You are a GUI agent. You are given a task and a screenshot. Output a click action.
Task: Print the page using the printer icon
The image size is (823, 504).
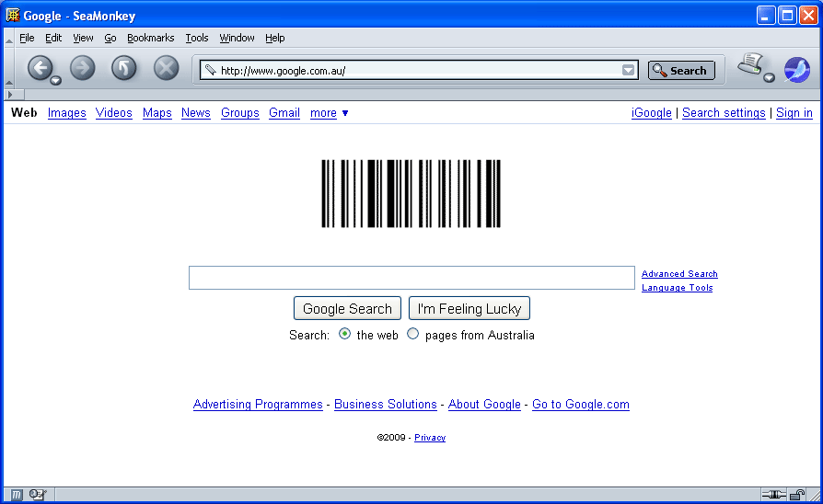[750, 65]
